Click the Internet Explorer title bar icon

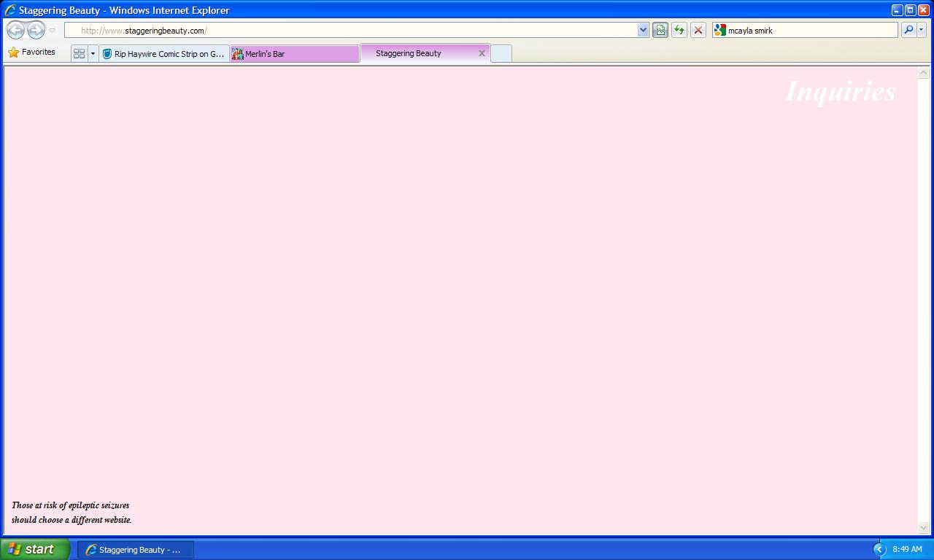pos(9,10)
